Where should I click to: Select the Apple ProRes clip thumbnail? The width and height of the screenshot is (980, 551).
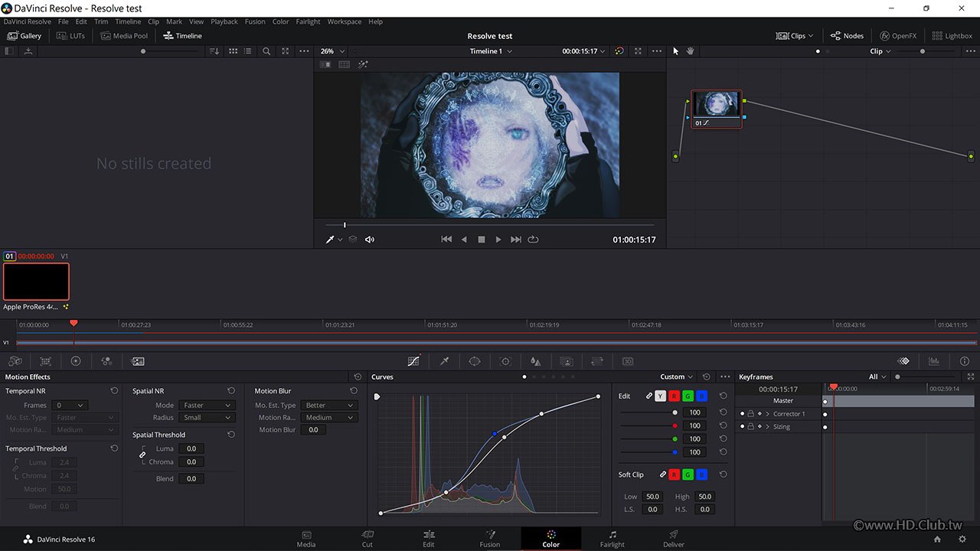coord(36,282)
